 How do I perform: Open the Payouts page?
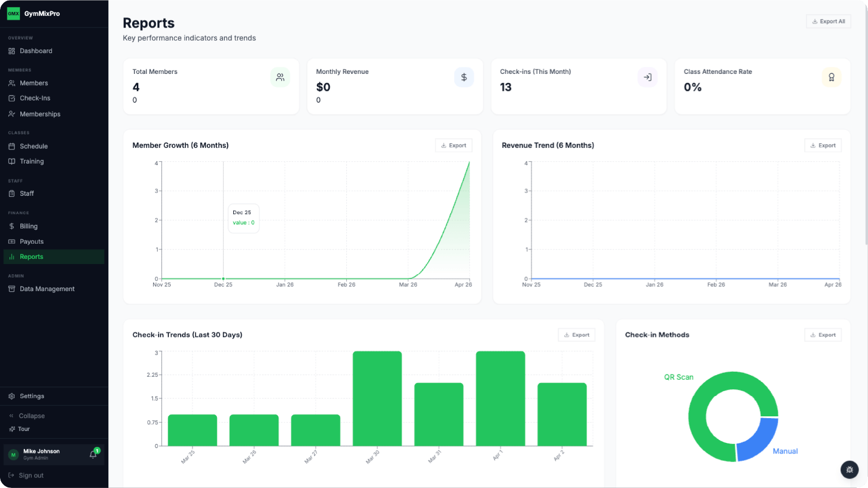(31, 241)
